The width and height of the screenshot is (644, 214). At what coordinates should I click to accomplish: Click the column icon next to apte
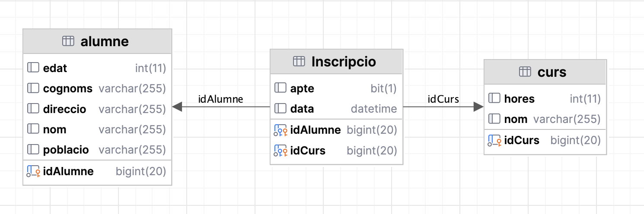coord(281,88)
